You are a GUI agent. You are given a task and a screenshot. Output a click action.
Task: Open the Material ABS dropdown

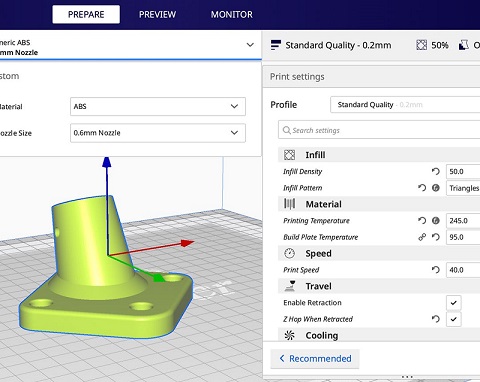coord(158,106)
